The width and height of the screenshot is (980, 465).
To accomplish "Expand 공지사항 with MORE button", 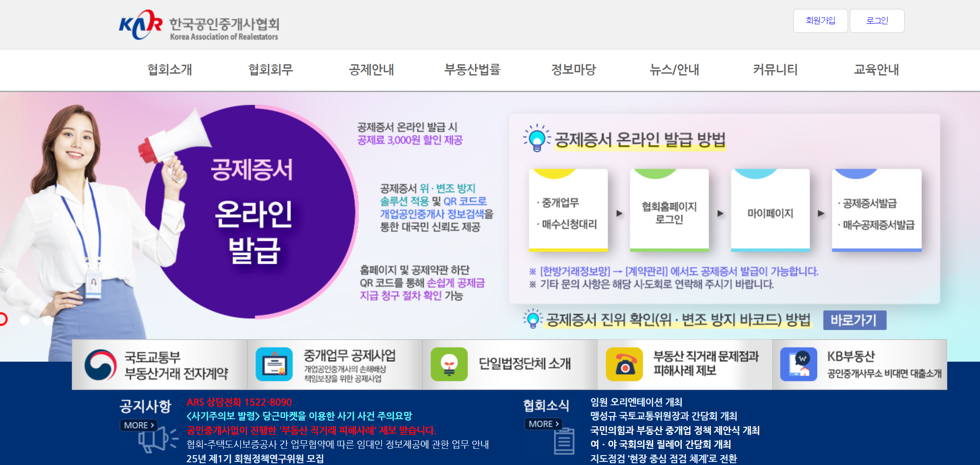I will coord(139,425).
